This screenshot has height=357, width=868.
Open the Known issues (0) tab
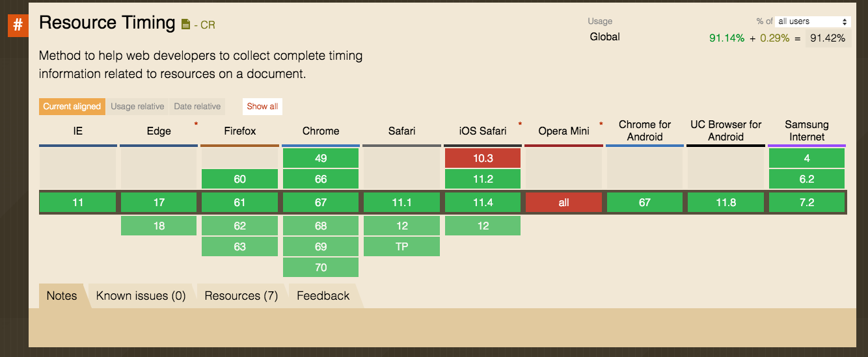141,296
